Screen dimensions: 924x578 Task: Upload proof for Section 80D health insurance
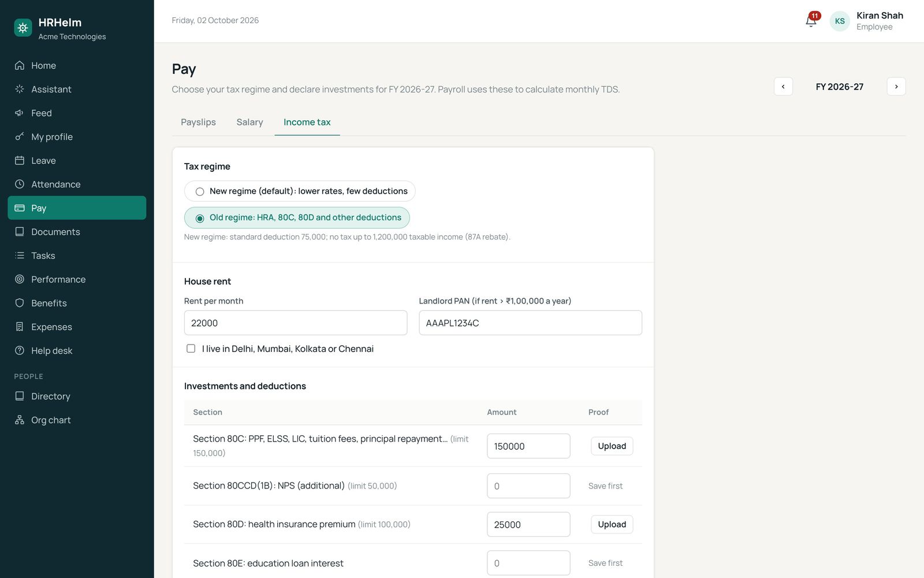(x=612, y=524)
